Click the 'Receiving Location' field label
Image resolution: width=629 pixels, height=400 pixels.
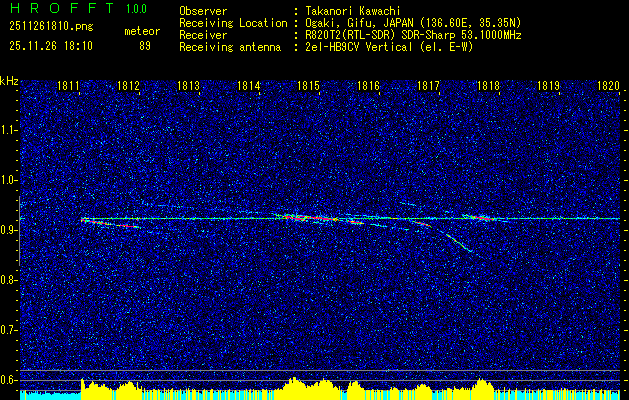pos(233,23)
